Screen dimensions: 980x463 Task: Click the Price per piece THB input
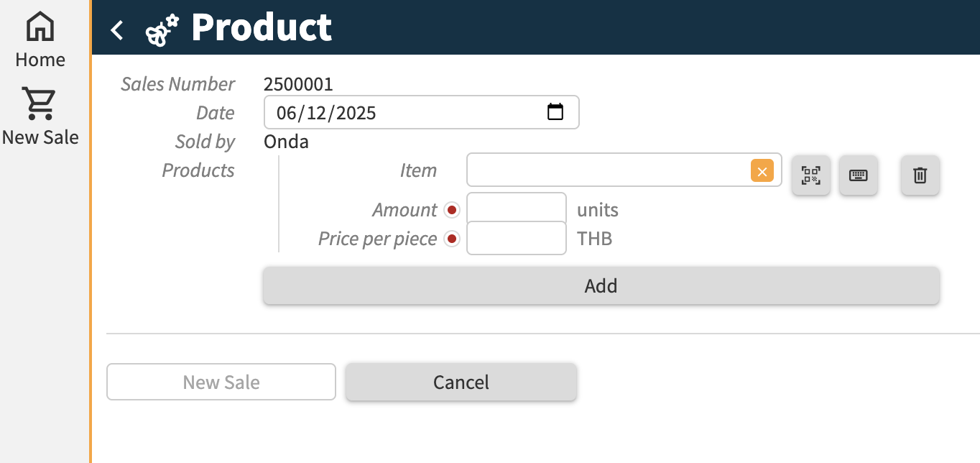click(x=517, y=238)
